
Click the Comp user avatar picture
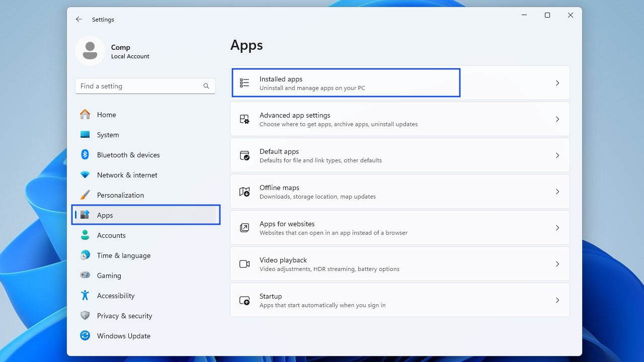(x=90, y=51)
